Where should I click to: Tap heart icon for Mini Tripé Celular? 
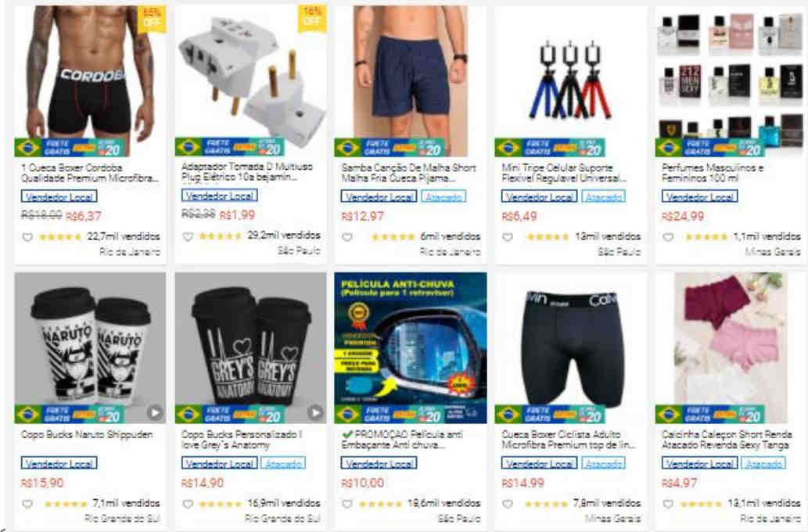508,237
